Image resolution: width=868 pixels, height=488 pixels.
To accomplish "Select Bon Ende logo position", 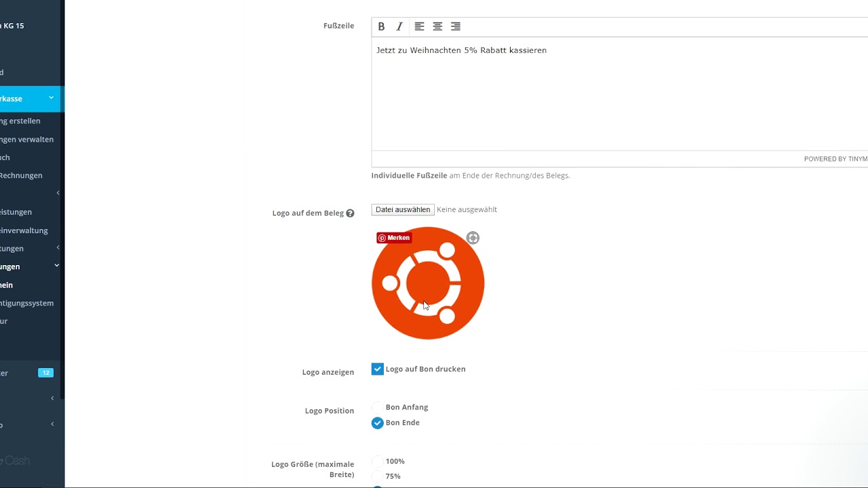I will click(x=378, y=423).
